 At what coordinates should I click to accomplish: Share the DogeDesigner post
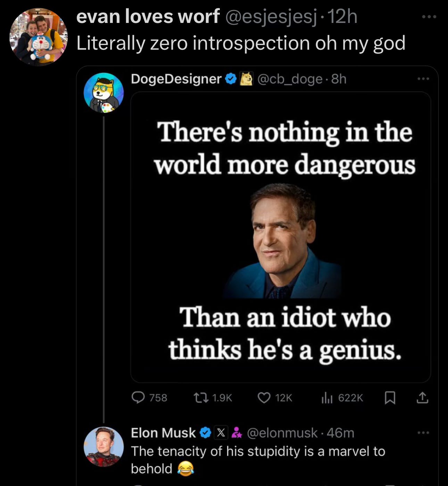[x=422, y=397]
